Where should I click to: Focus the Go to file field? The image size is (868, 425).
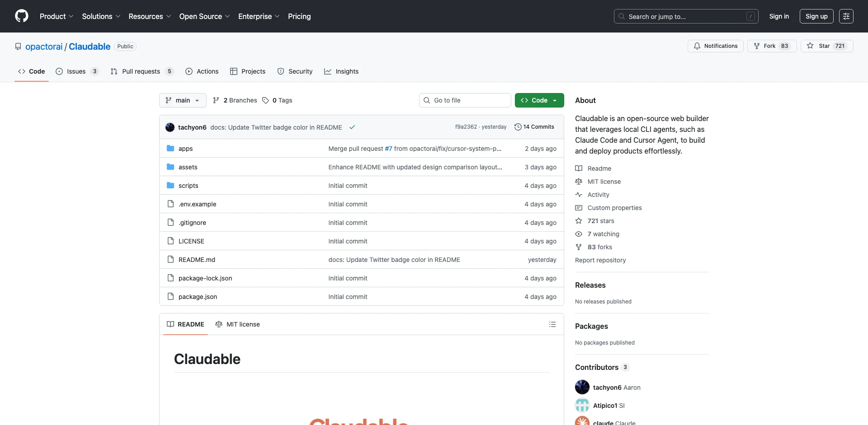465,100
